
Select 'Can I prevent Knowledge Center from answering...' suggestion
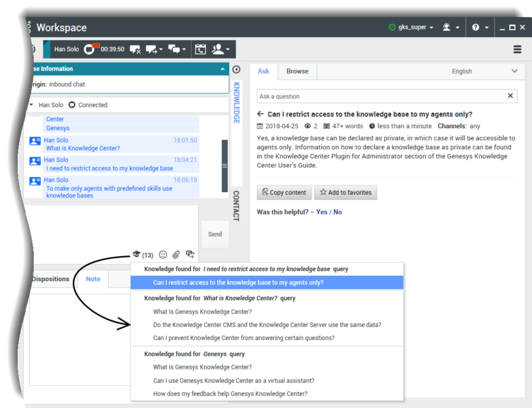coord(267,338)
